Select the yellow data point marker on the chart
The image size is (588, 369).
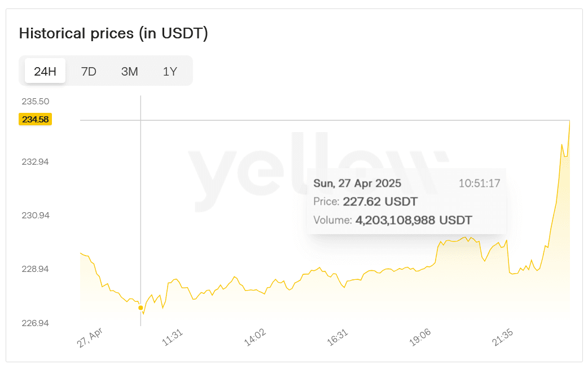141,307
